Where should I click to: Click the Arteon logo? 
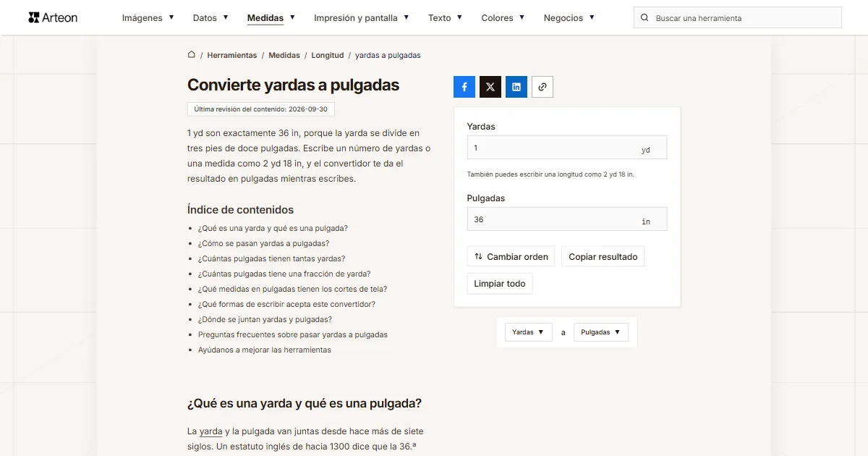[x=53, y=17]
